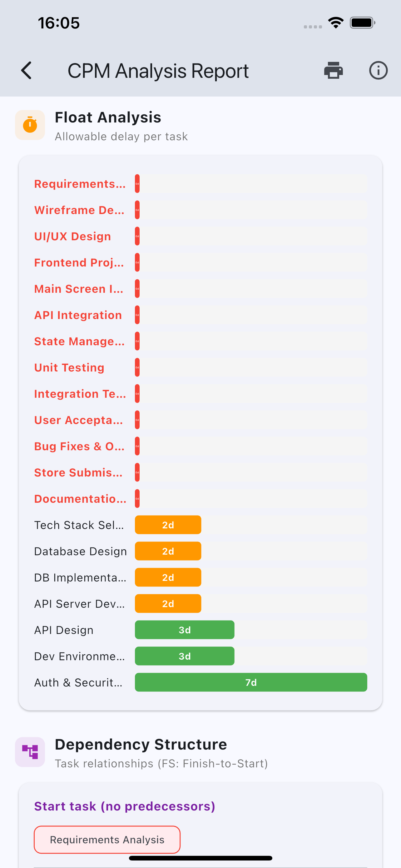Go back using the back arrow
Image resolution: width=401 pixels, height=868 pixels.
coord(26,70)
